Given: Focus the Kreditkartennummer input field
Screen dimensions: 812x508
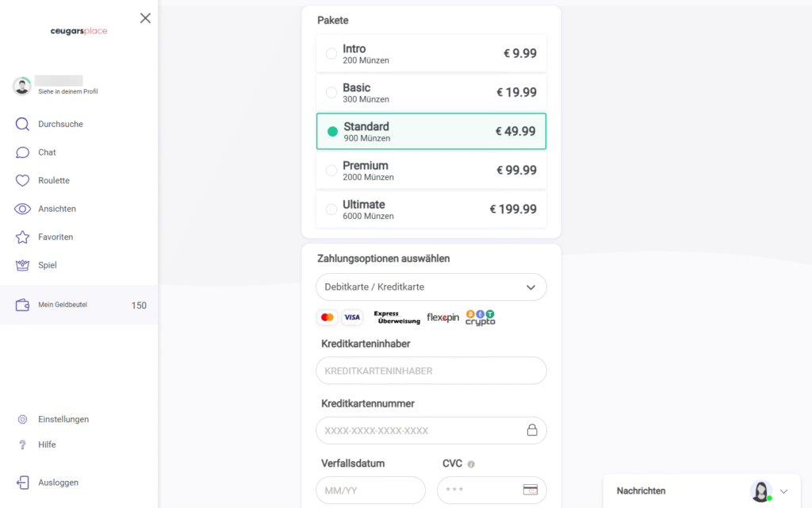Looking at the screenshot, I should pos(420,430).
